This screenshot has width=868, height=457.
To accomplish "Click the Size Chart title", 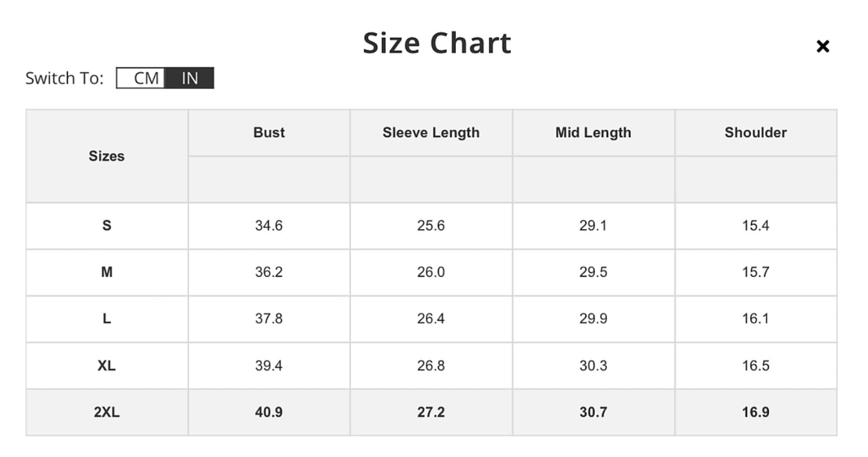I will click(x=437, y=43).
